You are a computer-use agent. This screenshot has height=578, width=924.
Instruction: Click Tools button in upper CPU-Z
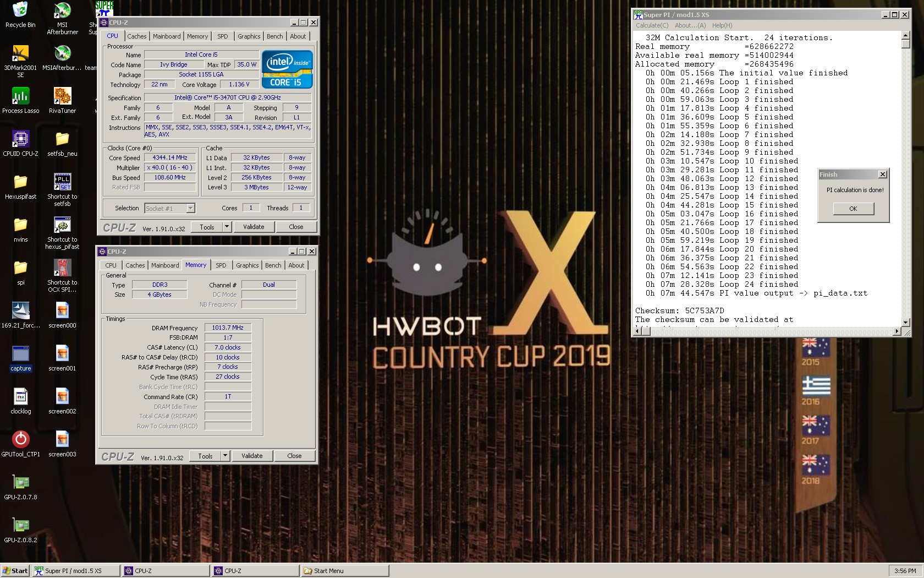coord(207,227)
